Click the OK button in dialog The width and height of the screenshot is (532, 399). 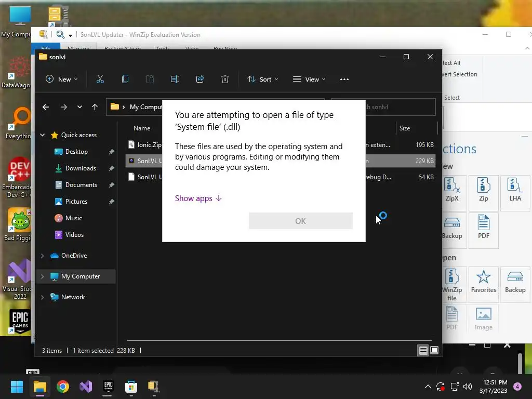[301, 221]
